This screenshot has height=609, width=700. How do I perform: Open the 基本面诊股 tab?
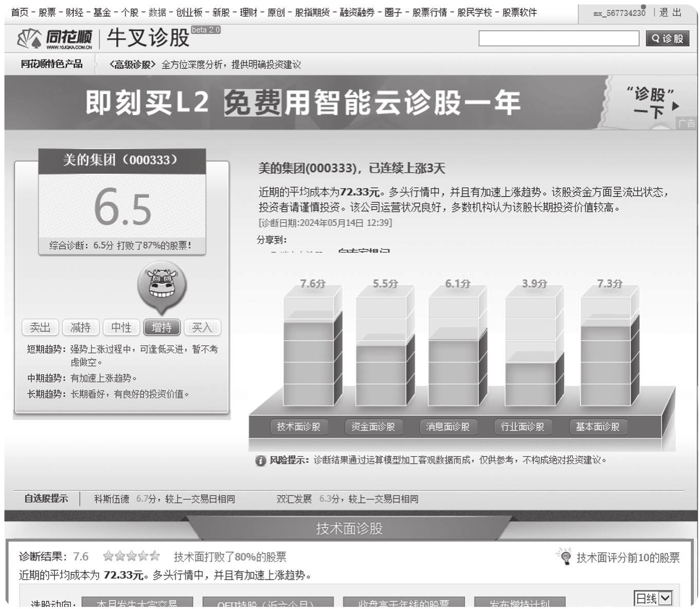click(x=597, y=426)
